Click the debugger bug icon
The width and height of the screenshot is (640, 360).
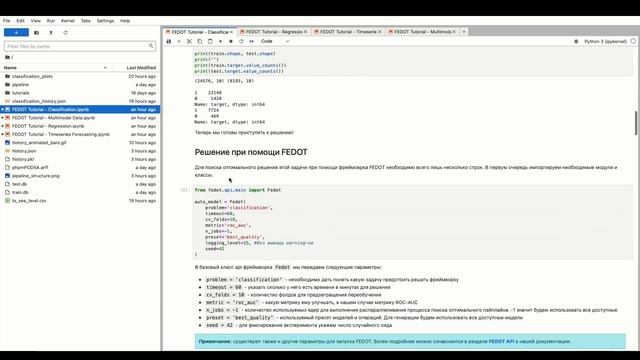[576, 41]
